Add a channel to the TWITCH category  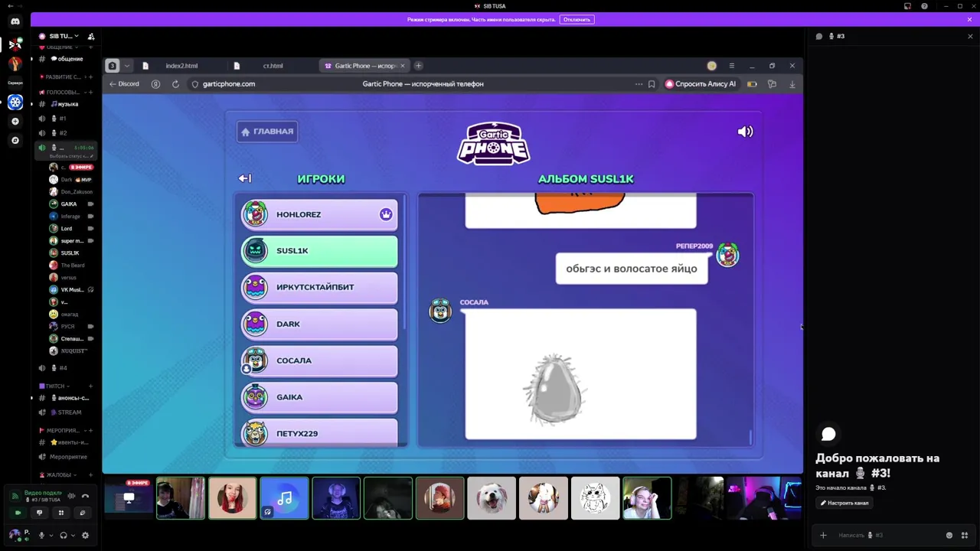(90, 386)
